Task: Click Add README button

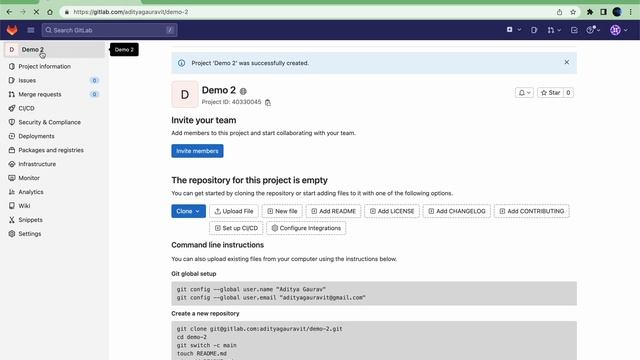Action: (x=333, y=211)
